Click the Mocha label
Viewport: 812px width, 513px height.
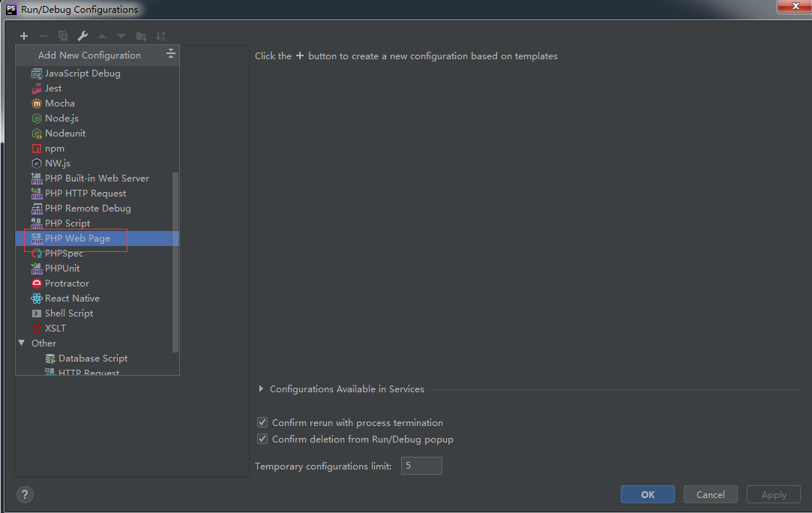click(x=60, y=103)
